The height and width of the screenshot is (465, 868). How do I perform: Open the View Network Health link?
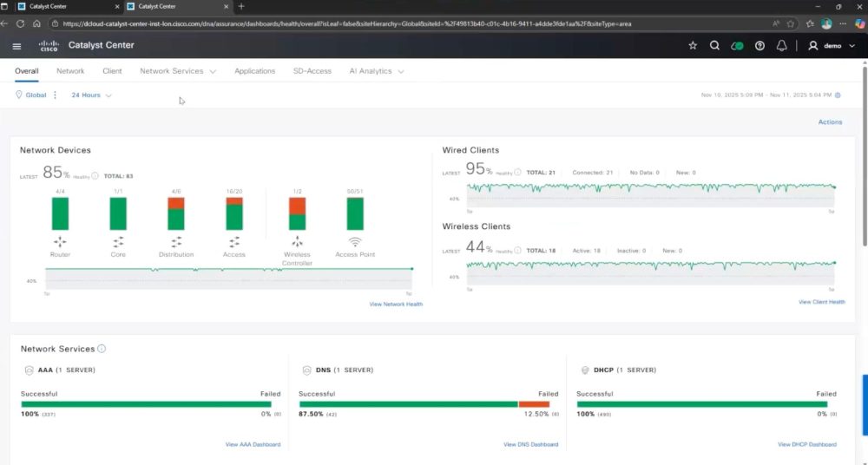[x=396, y=305]
